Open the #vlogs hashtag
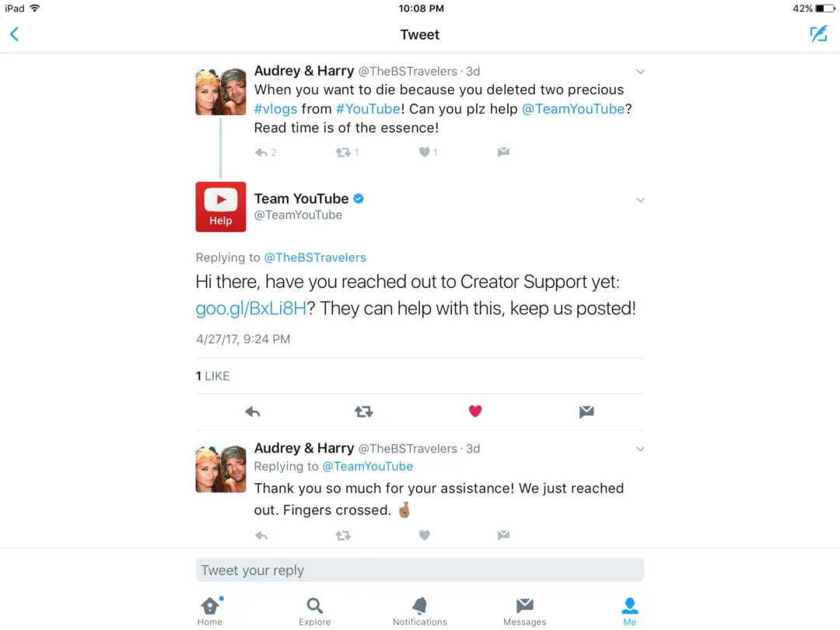 click(275, 109)
